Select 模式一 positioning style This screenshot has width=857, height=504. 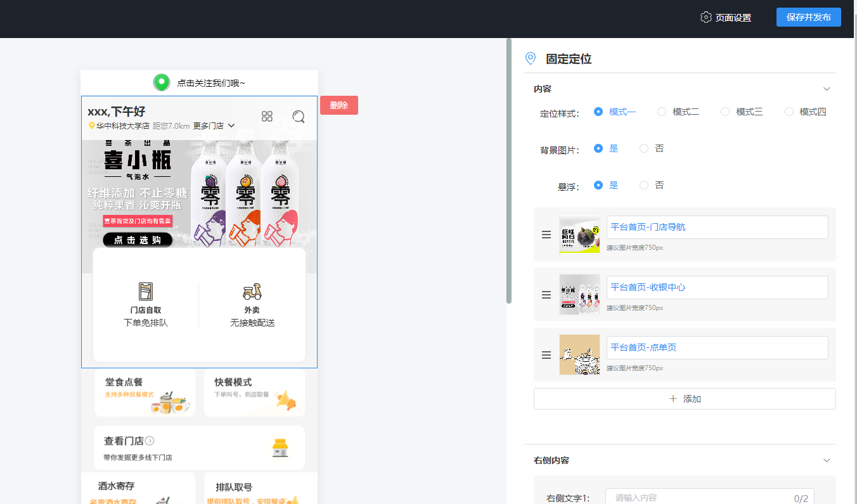coord(615,112)
